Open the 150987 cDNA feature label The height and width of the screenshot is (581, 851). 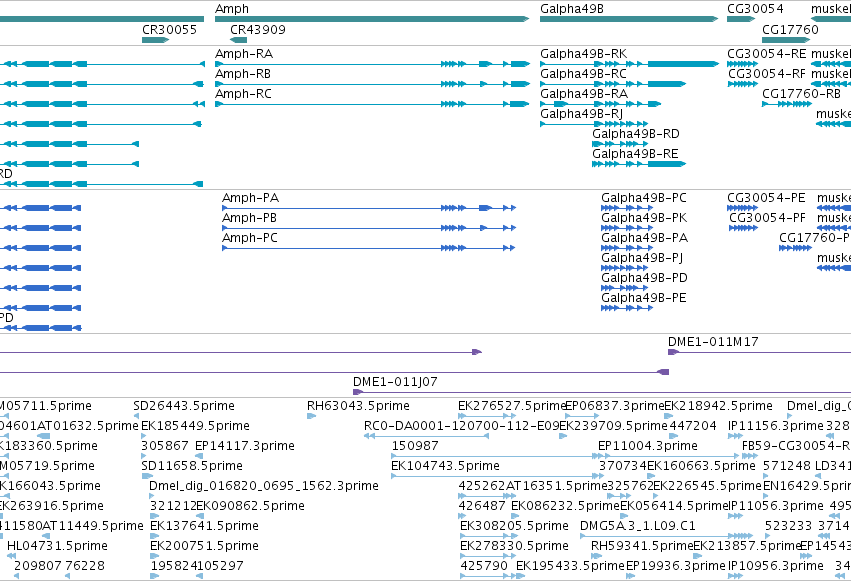coord(415,446)
